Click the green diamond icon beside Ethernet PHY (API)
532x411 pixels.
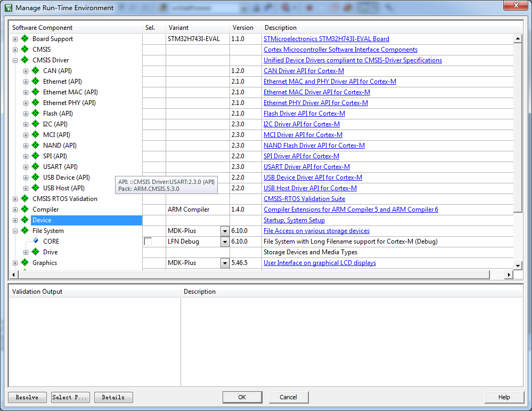(36, 102)
